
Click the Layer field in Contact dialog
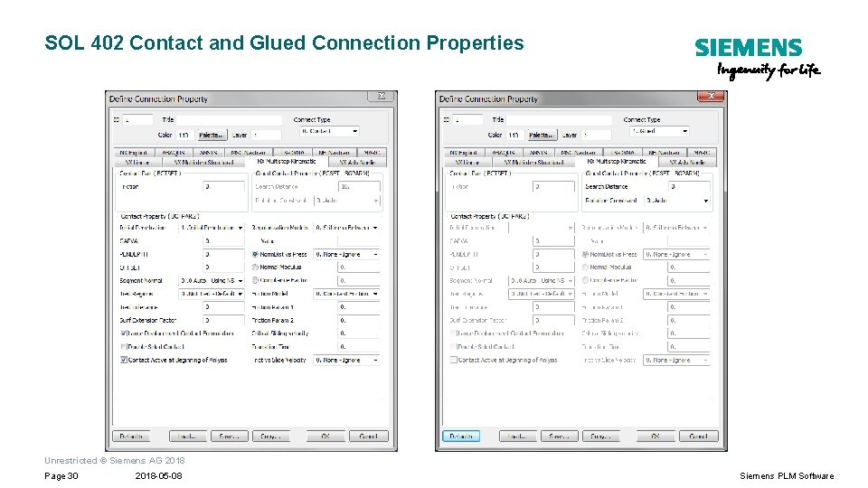tap(266, 135)
